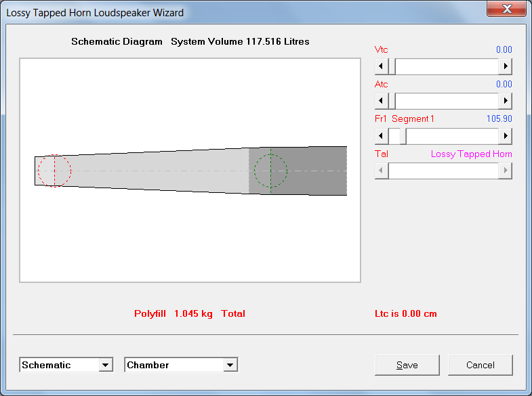
Task: Decrease Fr1 Segment 1 with left arrow
Action: point(382,136)
